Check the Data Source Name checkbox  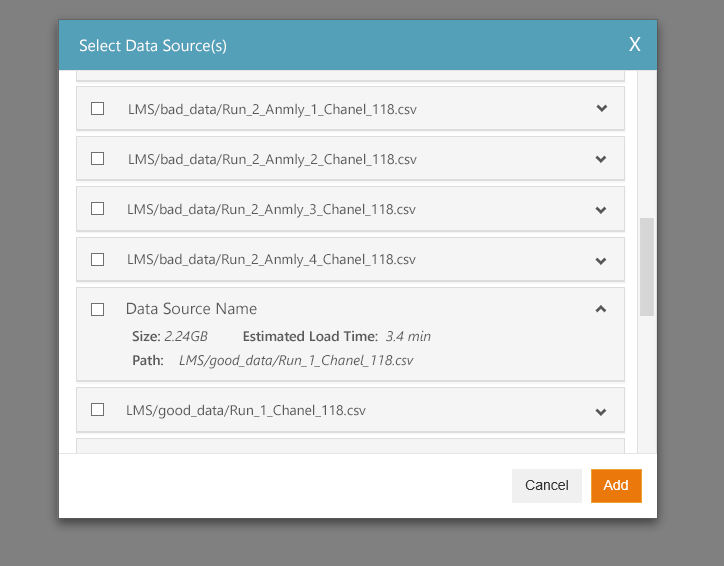click(x=97, y=309)
